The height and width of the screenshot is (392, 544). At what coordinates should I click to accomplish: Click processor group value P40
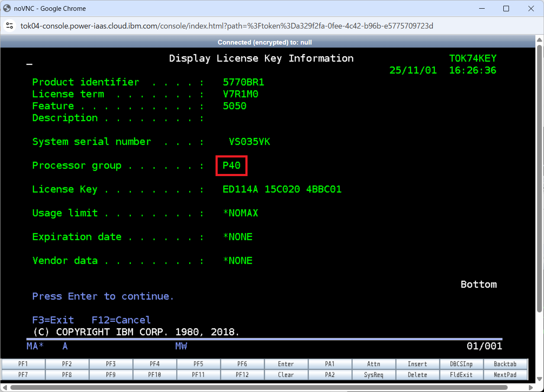click(232, 165)
